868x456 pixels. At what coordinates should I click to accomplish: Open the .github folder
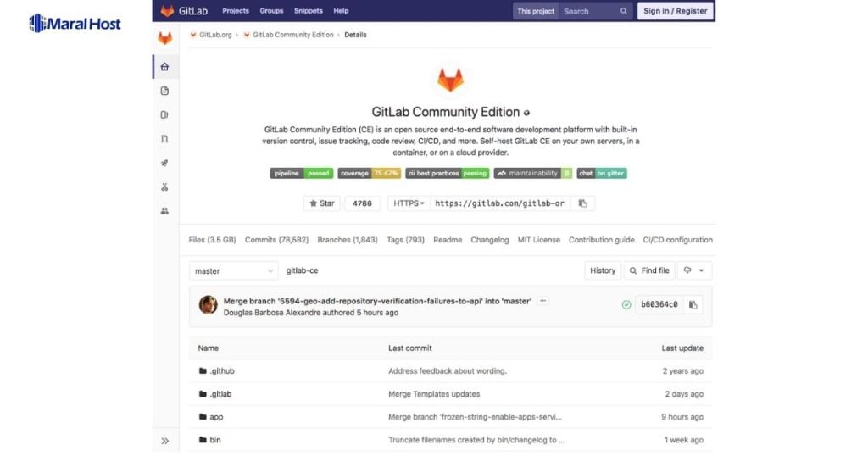coord(221,371)
